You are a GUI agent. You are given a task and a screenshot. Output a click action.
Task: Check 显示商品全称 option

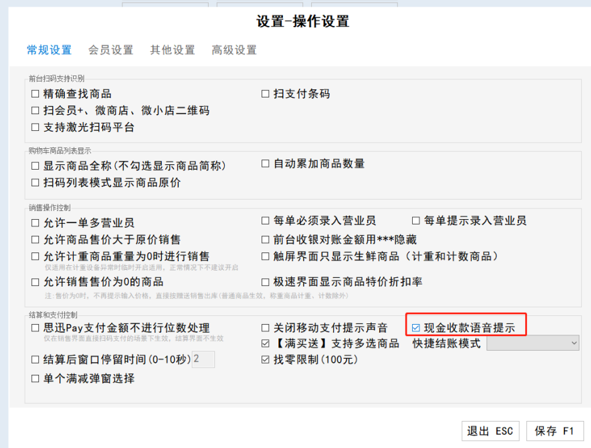tap(35, 166)
